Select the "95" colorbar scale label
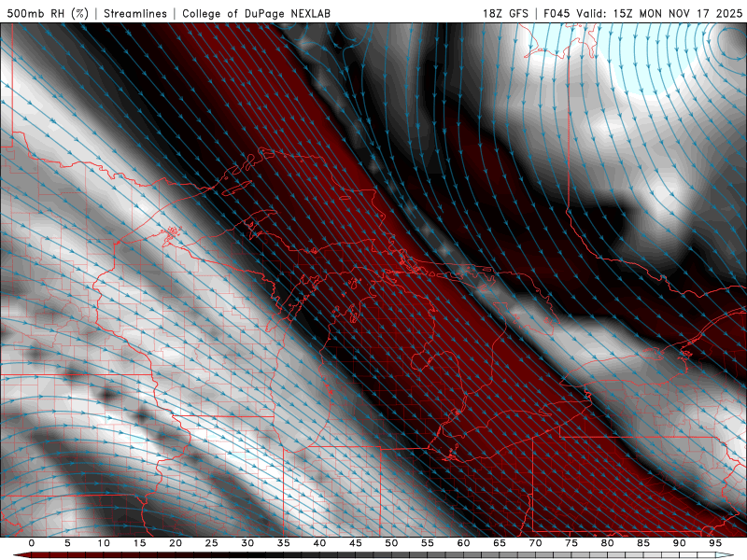 pyautogui.click(x=715, y=543)
